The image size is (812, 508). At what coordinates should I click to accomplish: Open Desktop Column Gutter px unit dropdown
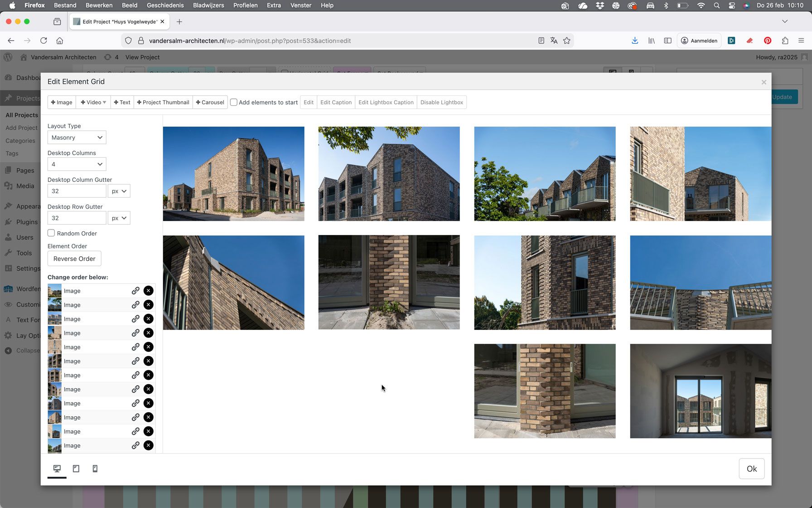point(119,191)
